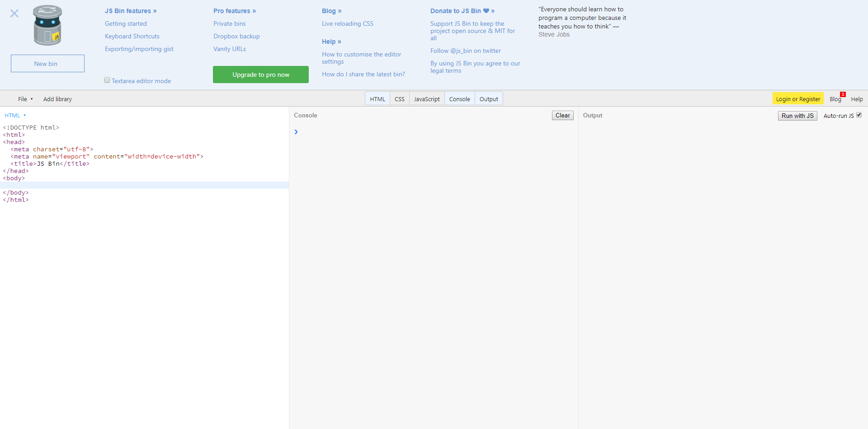Click the meta charset line in editor
The height and width of the screenshot is (429, 868).
pos(52,149)
